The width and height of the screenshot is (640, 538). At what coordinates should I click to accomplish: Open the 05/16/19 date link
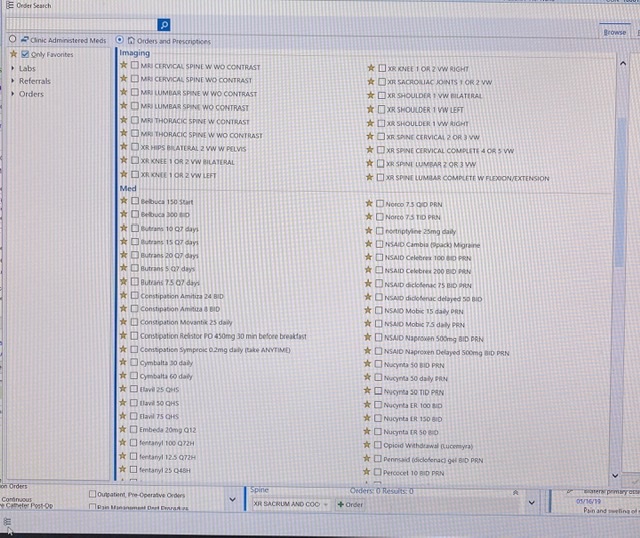pos(588,501)
